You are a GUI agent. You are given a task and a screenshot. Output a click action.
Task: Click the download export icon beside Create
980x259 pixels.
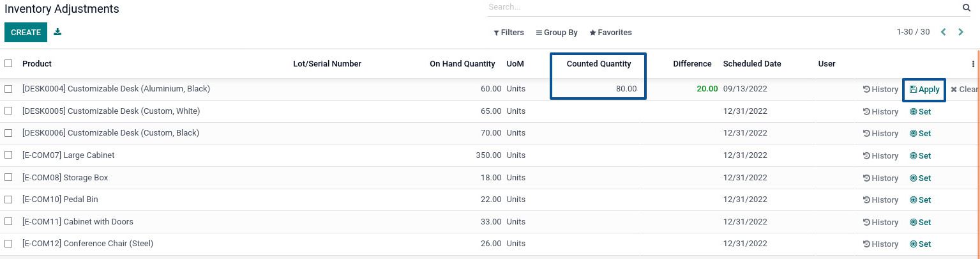click(x=57, y=32)
